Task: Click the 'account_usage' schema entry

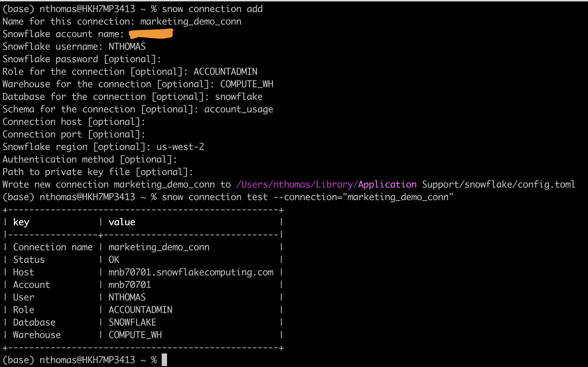Action: (238, 109)
